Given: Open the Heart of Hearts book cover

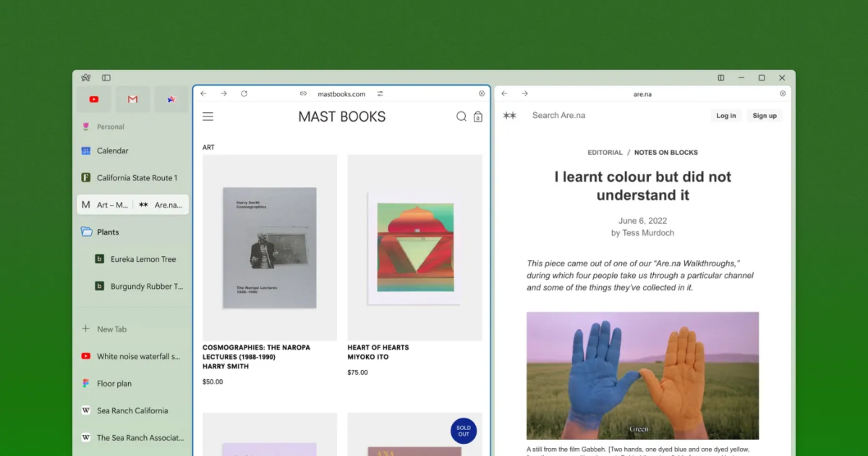Looking at the screenshot, I should point(414,248).
